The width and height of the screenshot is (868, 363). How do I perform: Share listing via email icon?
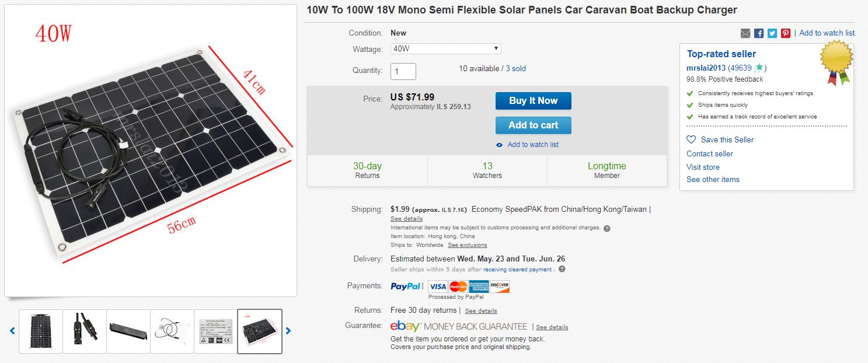click(745, 33)
